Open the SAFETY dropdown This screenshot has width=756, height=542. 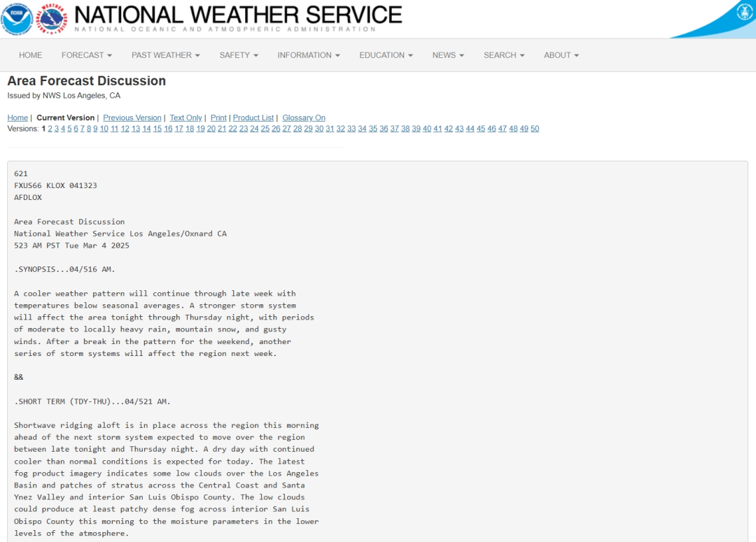pos(239,55)
